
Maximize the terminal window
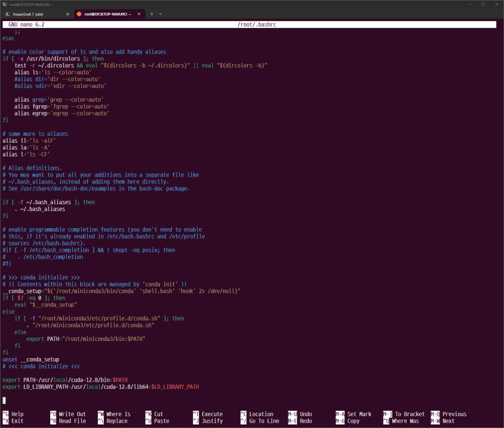point(483,4)
